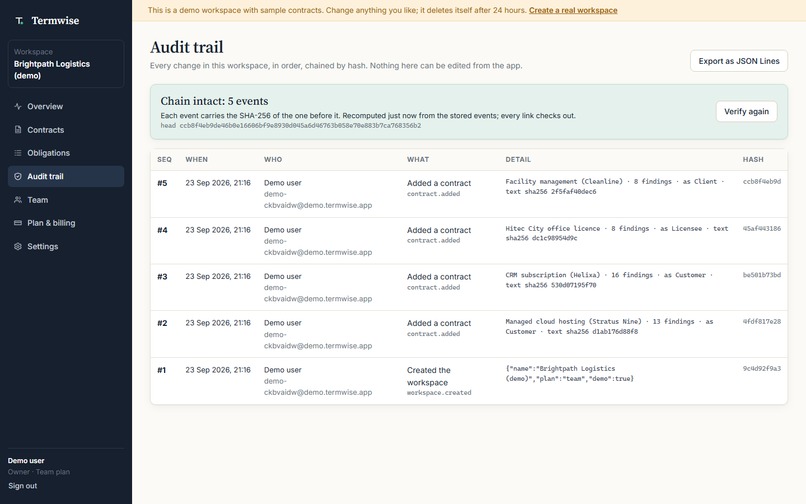Click hash 4fdf817e28 in row #2
The width and height of the screenshot is (806, 504).
pos(762,321)
